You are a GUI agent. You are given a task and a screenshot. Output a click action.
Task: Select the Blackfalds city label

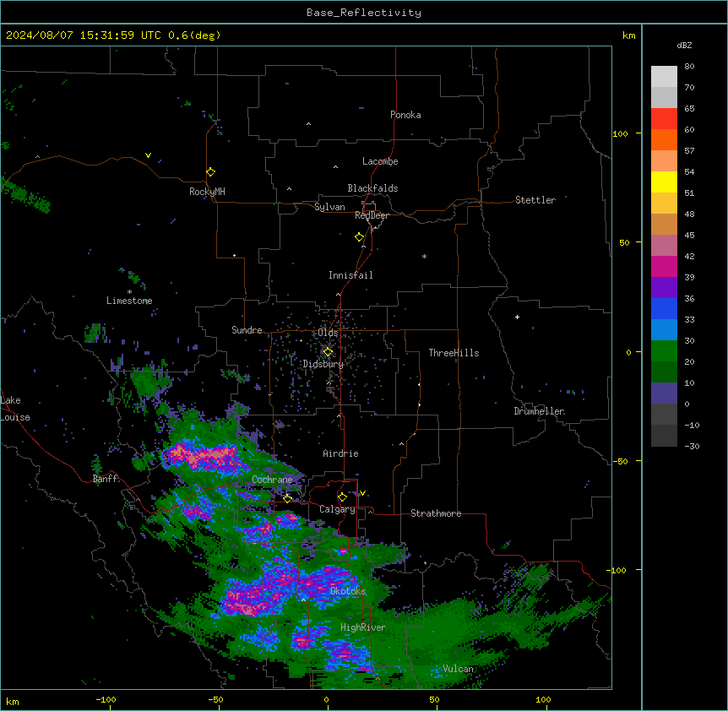[372, 188]
